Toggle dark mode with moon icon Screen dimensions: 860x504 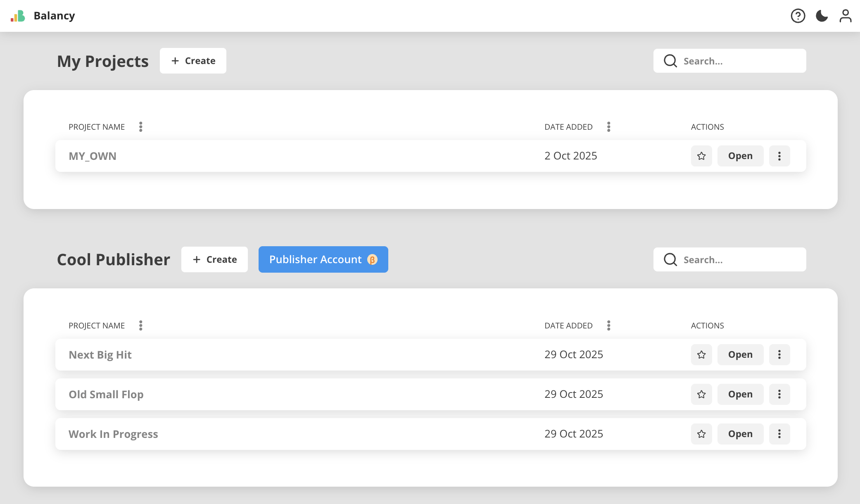tap(822, 16)
